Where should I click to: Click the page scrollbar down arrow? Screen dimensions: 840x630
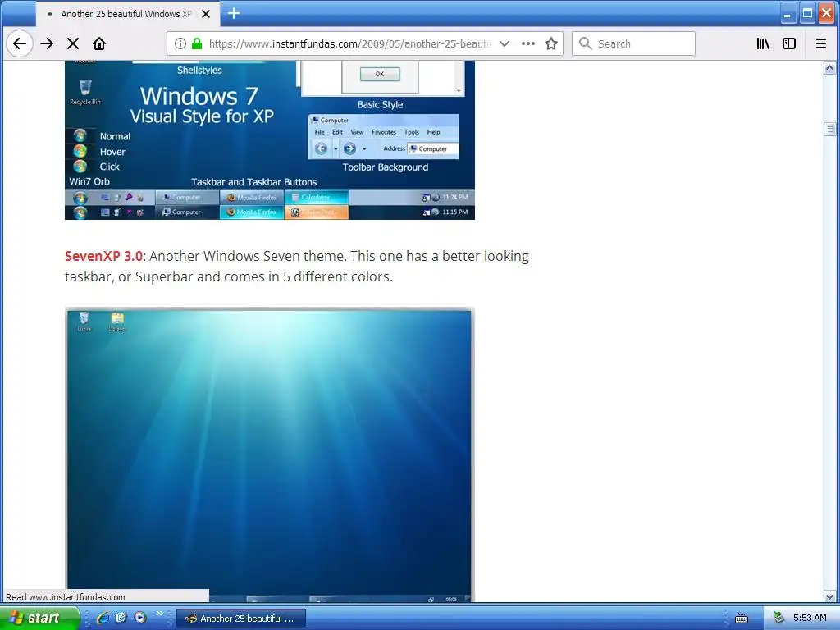coord(829,596)
